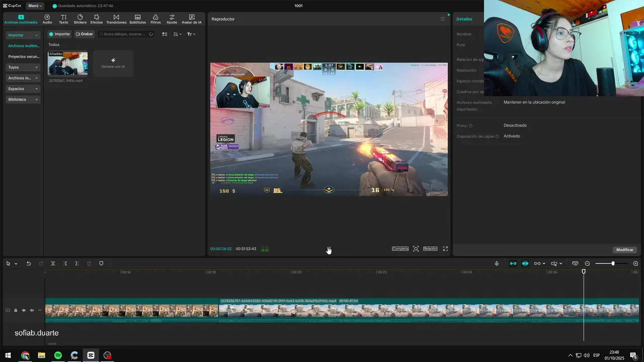This screenshot has width=644, height=362.
Task: Open the Reproductor panel menu
Action: coord(443,19)
